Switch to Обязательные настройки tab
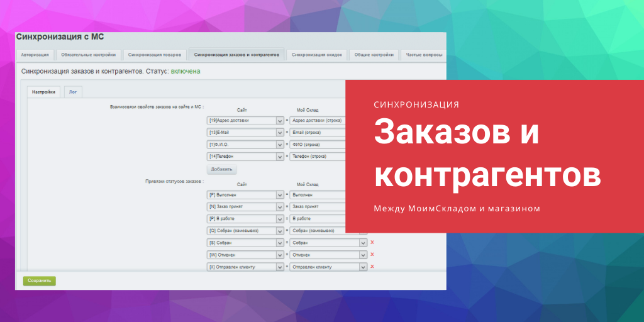 [x=87, y=55]
